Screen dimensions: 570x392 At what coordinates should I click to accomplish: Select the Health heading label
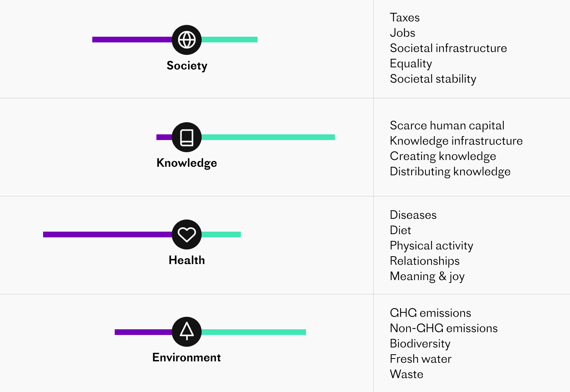click(187, 260)
